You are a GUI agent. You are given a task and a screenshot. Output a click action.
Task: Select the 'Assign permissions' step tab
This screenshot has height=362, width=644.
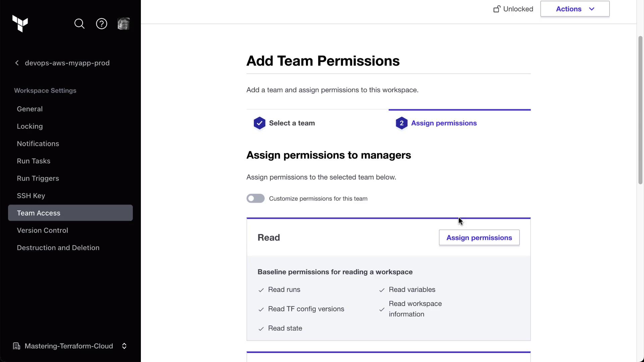coord(443,123)
